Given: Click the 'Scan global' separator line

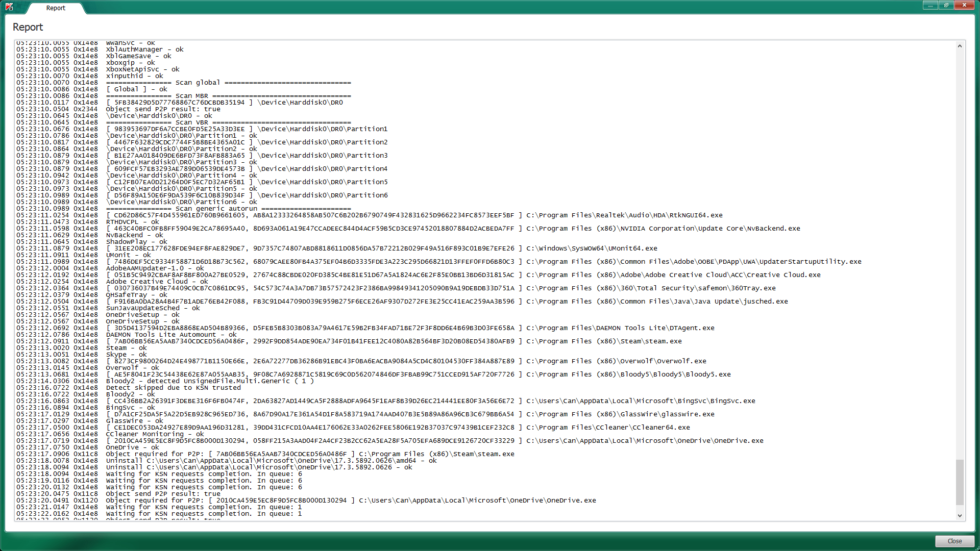Looking at the screenshot, I should tap(228, 83).
